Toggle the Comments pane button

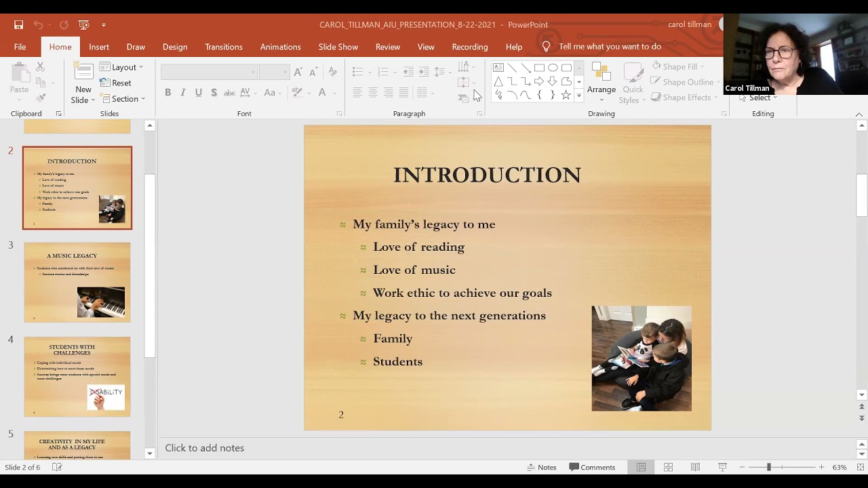pyautogui.click(x=592, y=467)
